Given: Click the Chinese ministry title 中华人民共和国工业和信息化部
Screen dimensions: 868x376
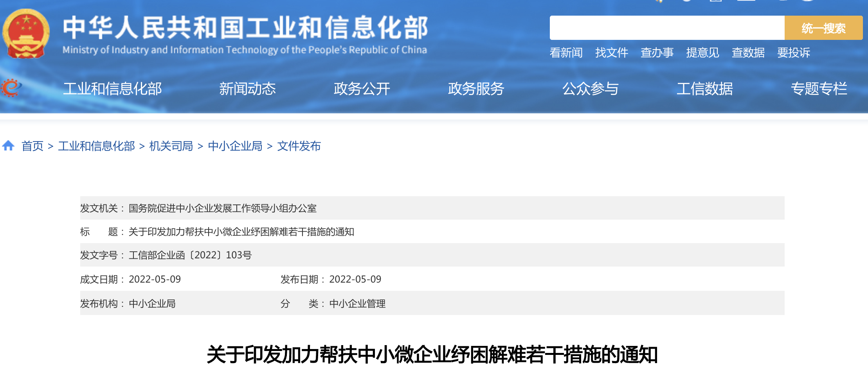Looking at the screenshot, I should 245,28.
